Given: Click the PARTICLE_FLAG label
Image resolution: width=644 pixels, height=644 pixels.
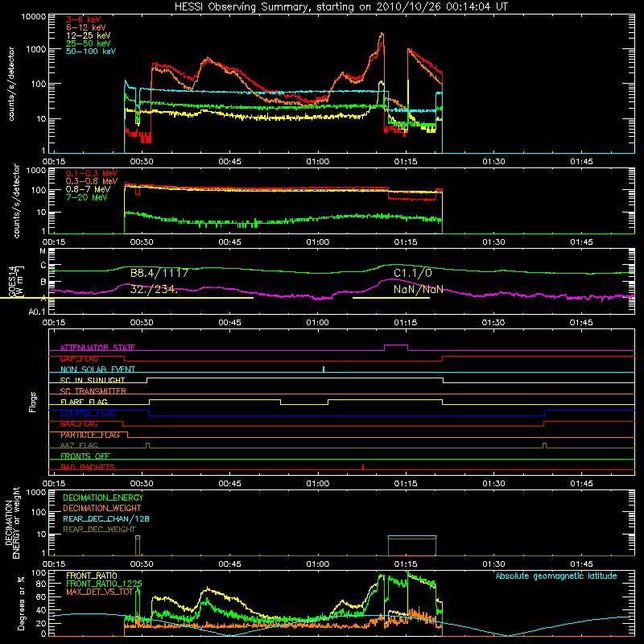Looking at the screenshot, I should click(x=90, y=435).
